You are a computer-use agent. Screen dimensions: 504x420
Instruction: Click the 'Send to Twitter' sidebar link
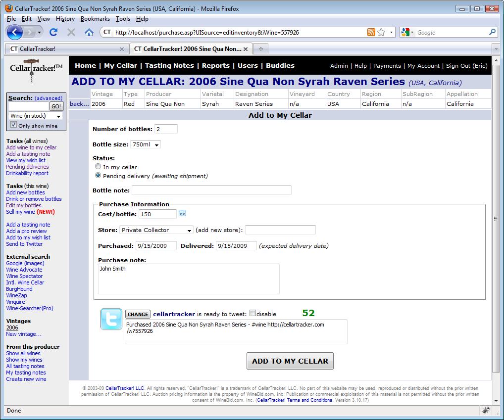pos(24,244)
